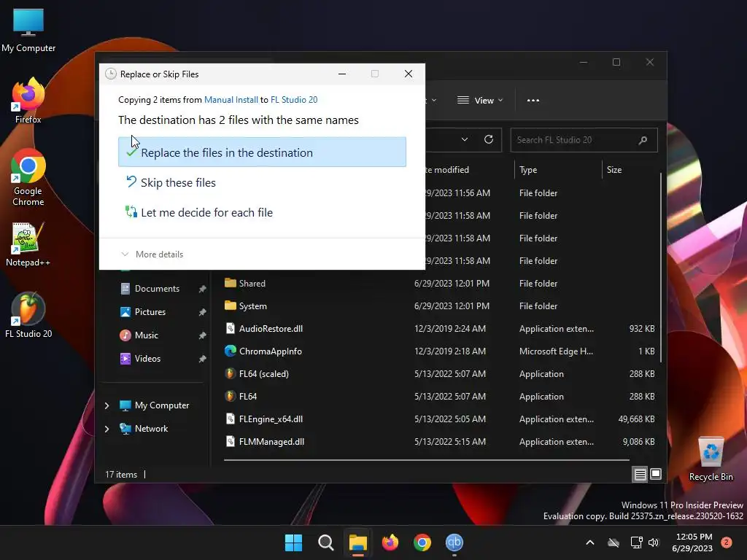Launch Firefox from the desktop shortcut
747x560 pixels.
click(x=28, y=101)
